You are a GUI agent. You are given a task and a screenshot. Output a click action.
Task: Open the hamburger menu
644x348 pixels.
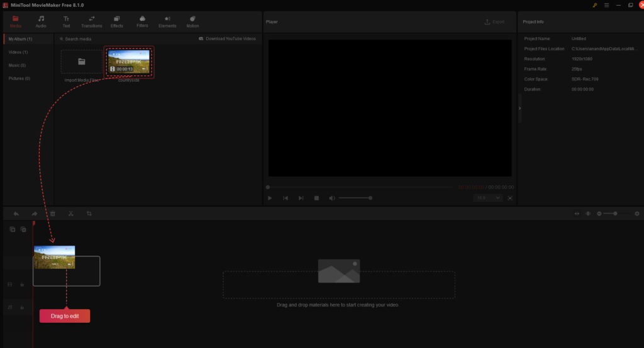(x=607, y=5)
